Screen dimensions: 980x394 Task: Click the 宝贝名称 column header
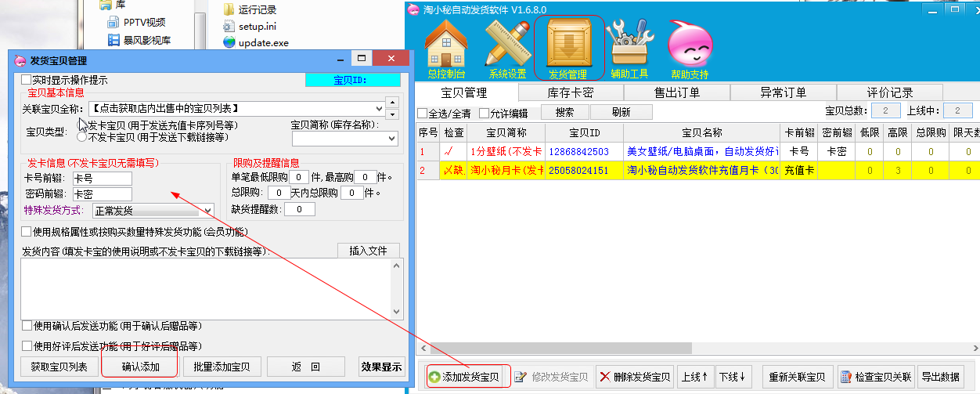point(701,132)
